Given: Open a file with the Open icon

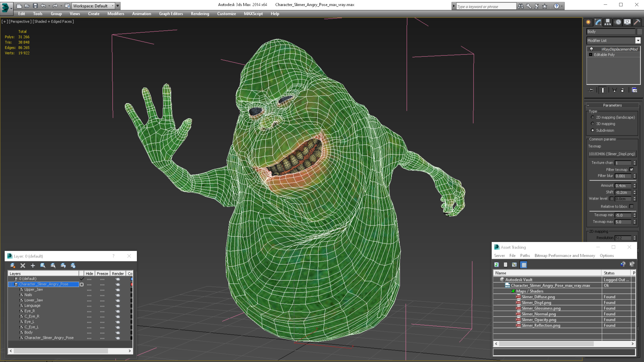Looking at the screenshot, I should [x=27, y=6].
